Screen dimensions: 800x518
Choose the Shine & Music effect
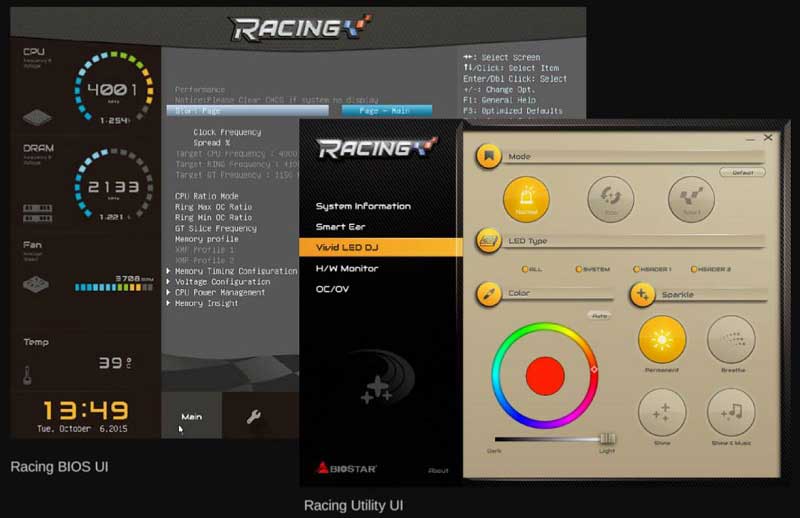pos(731,412)
